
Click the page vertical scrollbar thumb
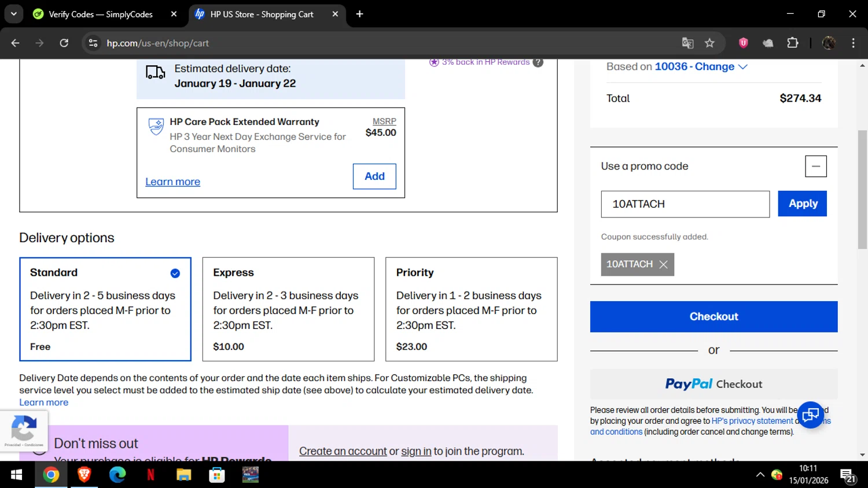tap(862, 190)
